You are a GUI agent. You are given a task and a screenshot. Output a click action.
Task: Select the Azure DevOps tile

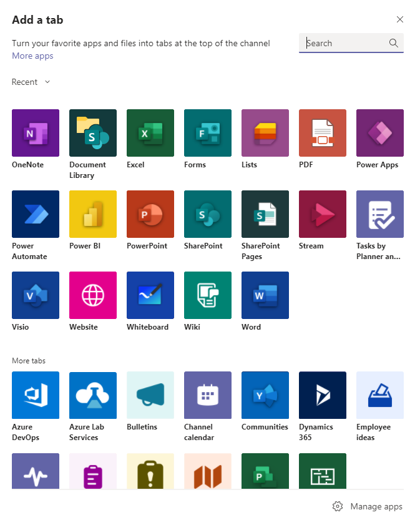coord(36,395)
